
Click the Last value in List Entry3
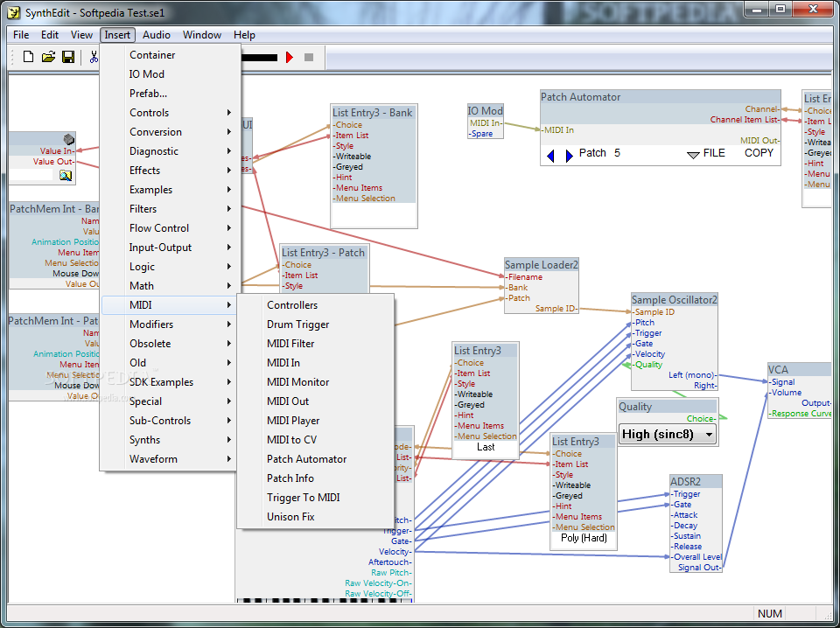coord(486,447)
